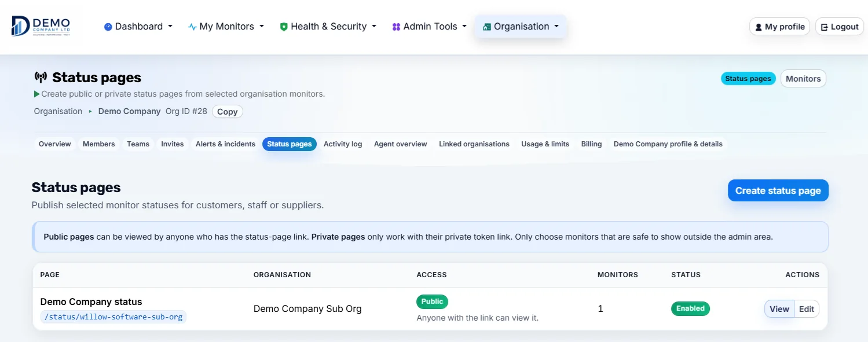Screen dimensions: 868x342
Task: Open the Organisation dropdown menu
Action: pos(521,27)
